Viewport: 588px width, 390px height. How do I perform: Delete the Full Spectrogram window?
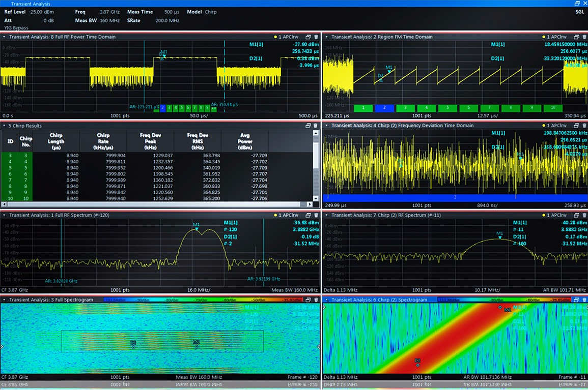click(316, 299)
